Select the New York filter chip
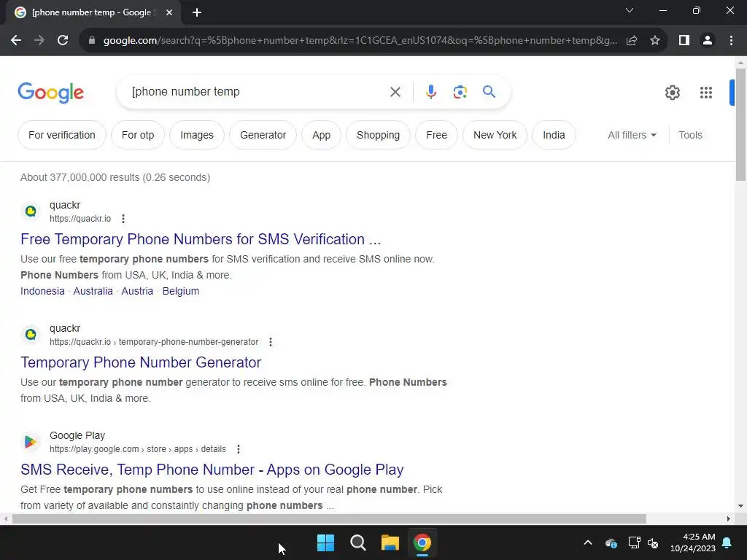747x560 pixels. pyautogui.click(x=495, y=135)
